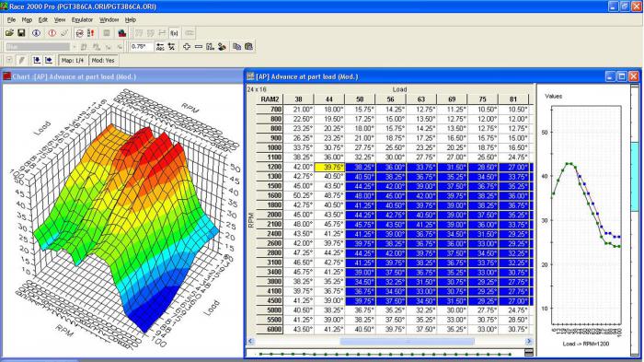Image resolution: width=644 pixels, height=362 pixels.
Task: Click the ABS absolute change icon
Action: click(160, 47)
